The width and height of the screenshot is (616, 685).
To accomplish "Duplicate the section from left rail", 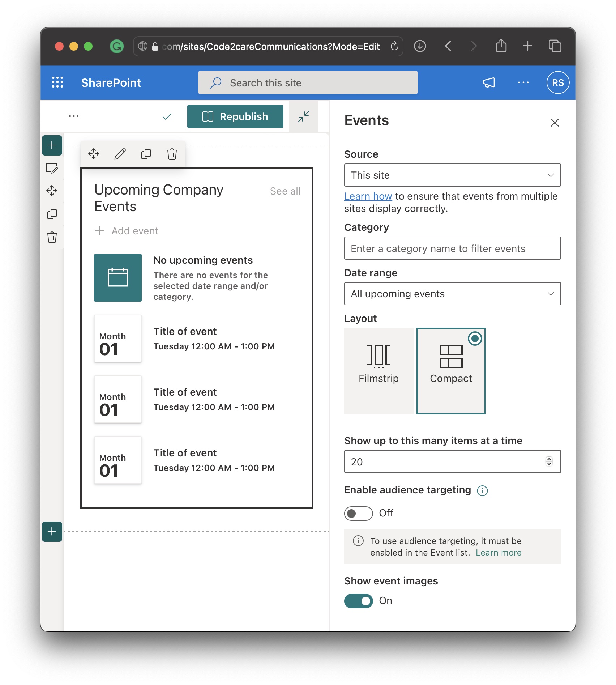I will pos(52,214).
